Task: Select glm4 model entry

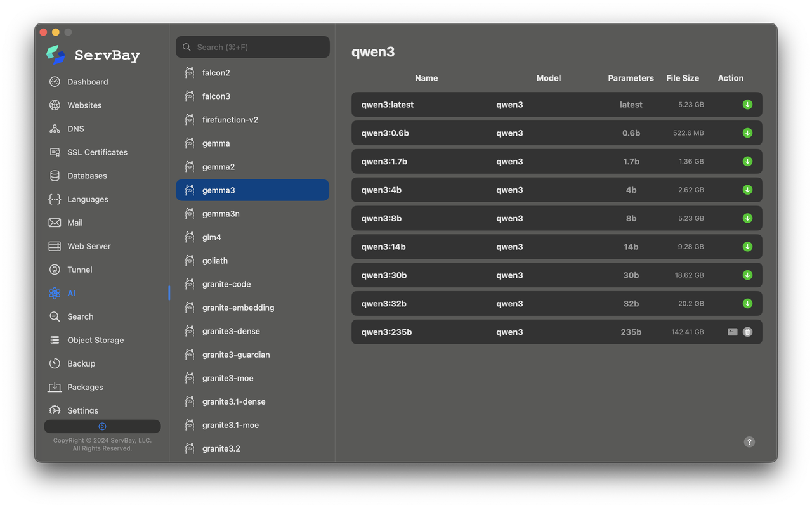Action: pos(252,237)
